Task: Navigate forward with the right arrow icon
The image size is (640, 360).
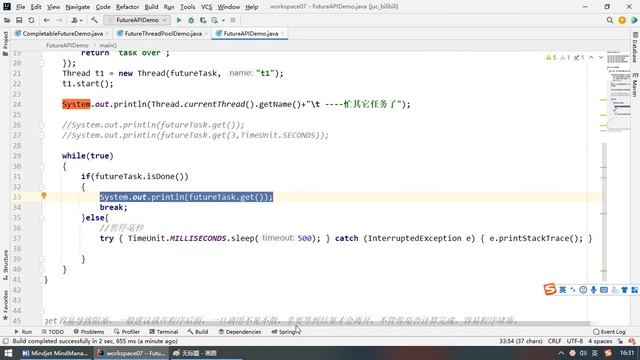Action: tap(59, 20)
